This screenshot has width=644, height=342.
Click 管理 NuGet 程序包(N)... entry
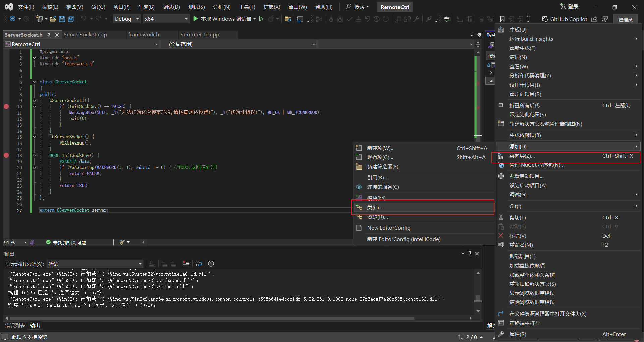click(x=568, y=165)
